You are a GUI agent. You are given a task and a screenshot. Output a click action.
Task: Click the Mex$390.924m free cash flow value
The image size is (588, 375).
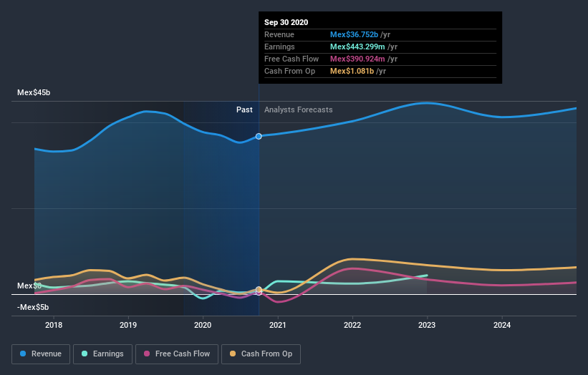(357, 59)
